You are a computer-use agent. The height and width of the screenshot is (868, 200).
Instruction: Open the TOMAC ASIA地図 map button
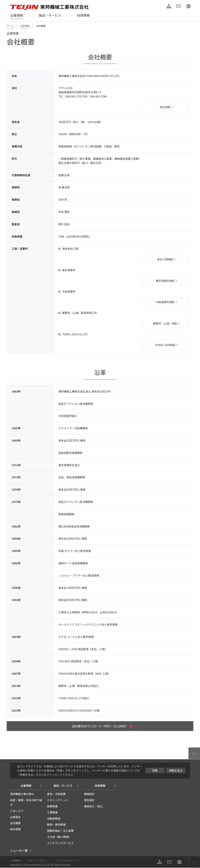pyautogui.click(x=165, y=345)
